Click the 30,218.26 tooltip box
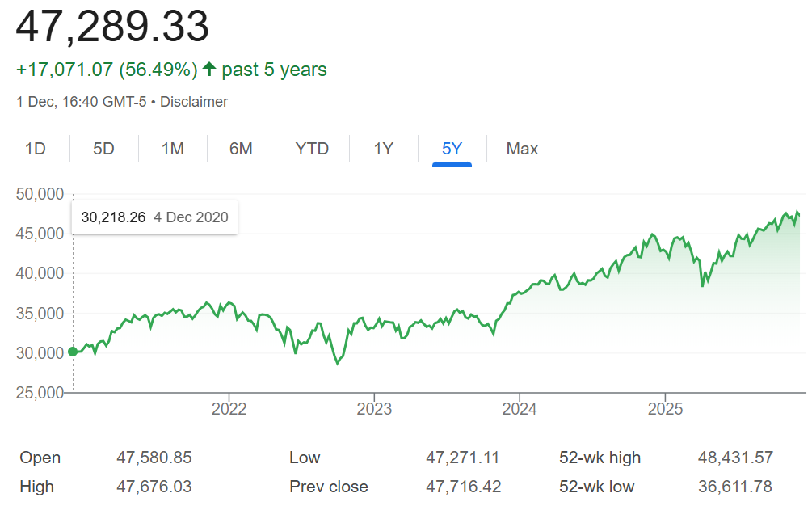The image size is (812, 506). coord(154,217)
